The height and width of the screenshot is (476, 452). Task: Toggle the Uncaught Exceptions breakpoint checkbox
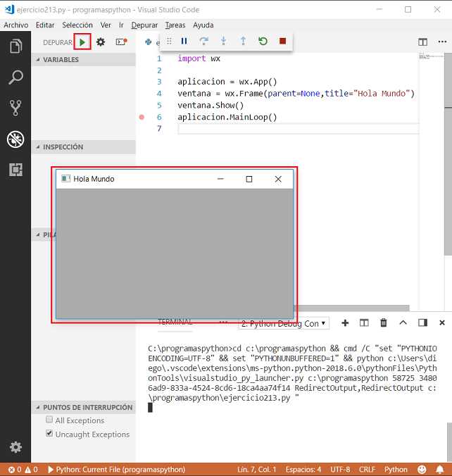pos(49,433)
